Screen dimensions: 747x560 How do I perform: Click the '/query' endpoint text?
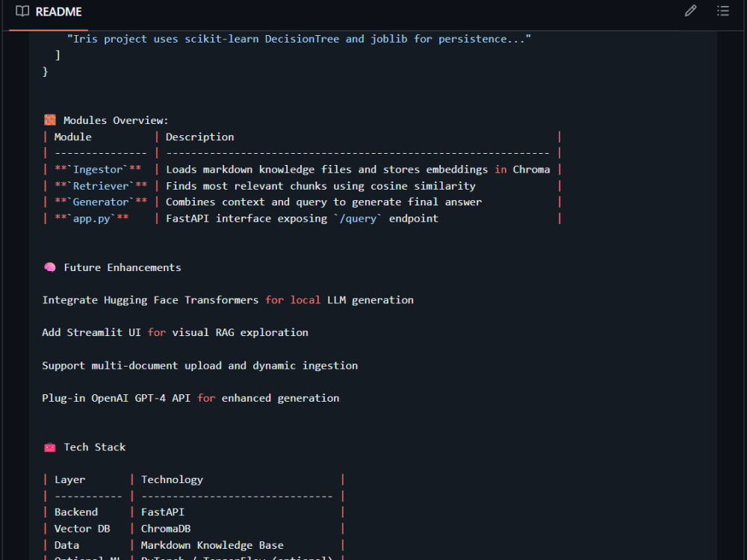click(x=357, y=219)
